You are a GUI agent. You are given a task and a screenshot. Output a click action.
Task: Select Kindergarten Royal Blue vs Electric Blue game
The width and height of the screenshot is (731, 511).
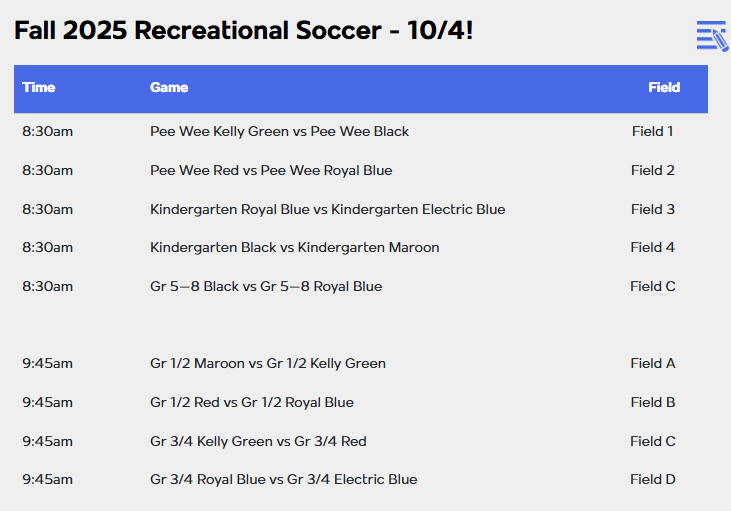(x=327, y=209)
